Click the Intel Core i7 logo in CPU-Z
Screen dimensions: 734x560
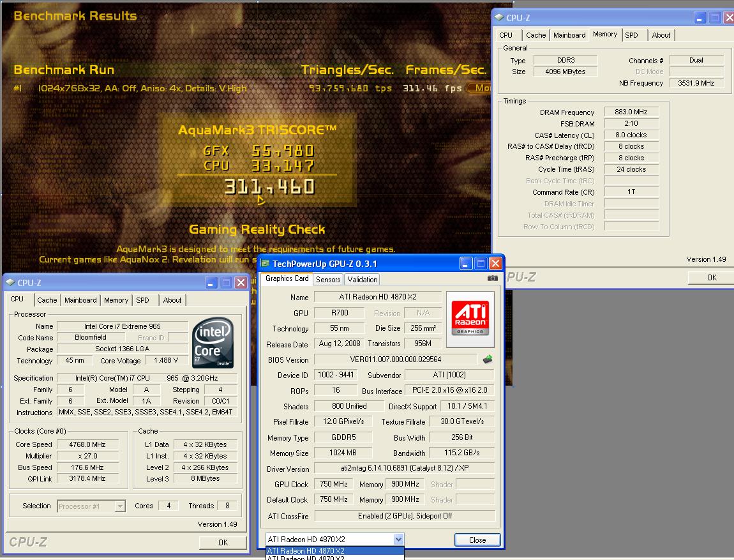click(213, 342)
